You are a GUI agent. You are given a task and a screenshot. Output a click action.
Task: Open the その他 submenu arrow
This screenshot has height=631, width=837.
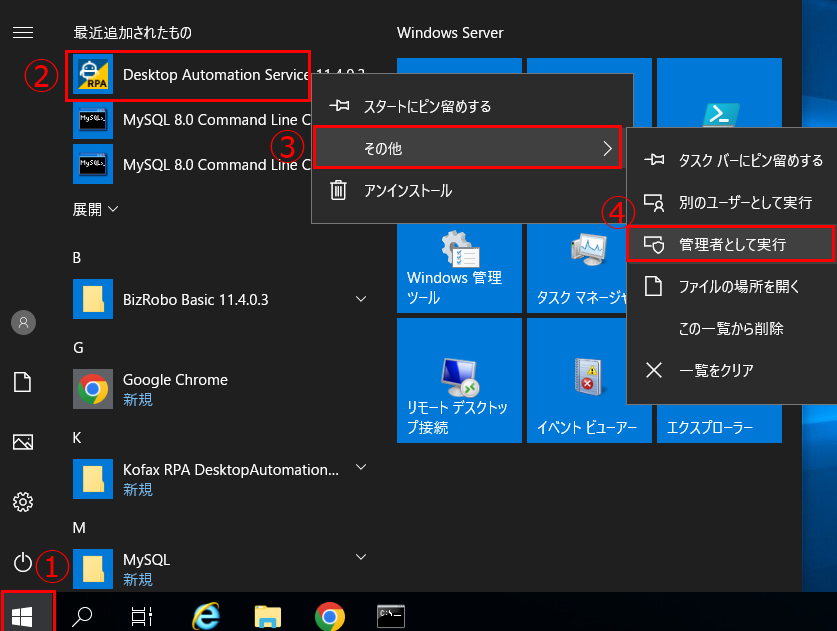coord(607,148)
